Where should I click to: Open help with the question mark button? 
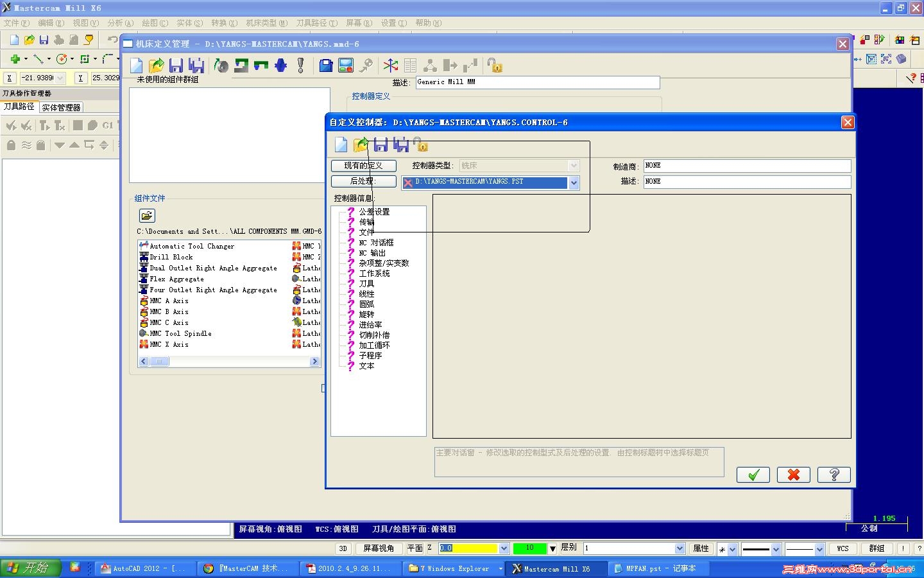coord(834,475)
